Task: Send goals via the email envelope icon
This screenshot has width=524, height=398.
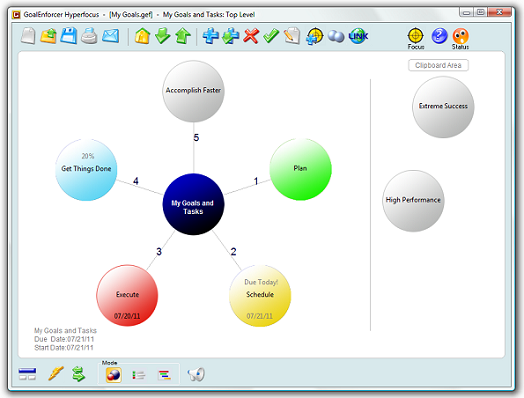Action: 110,36
